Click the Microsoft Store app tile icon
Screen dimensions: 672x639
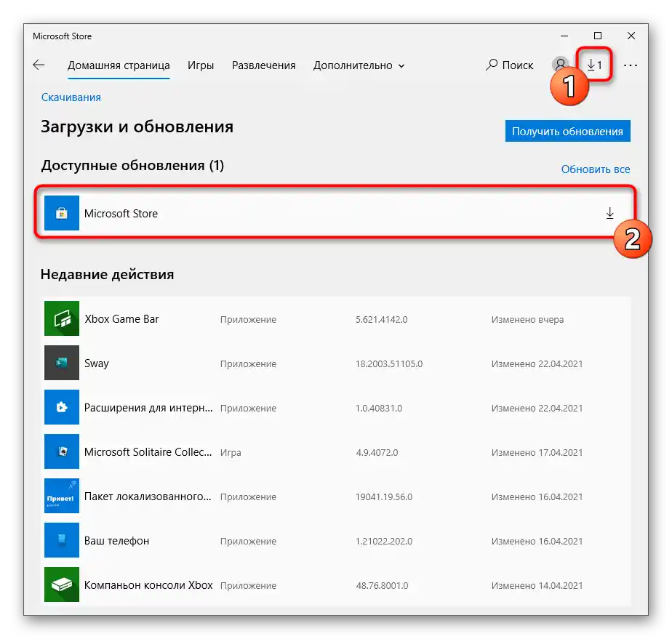pyautogui.click(x=62, y=213)
